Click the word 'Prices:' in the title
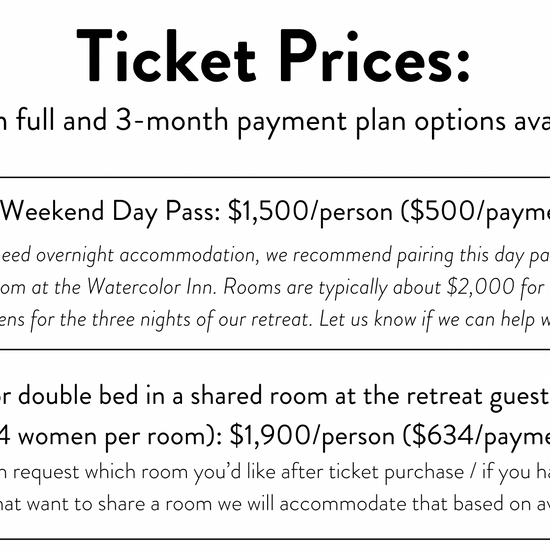Image resolution: width=550 pixels, height=550 pixels. 374,56
